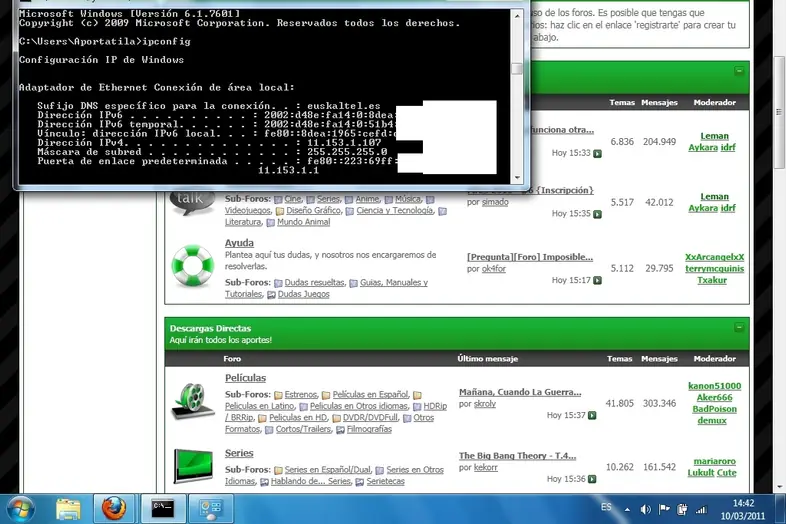Open moderator mariaroro profile

point(715,461)
